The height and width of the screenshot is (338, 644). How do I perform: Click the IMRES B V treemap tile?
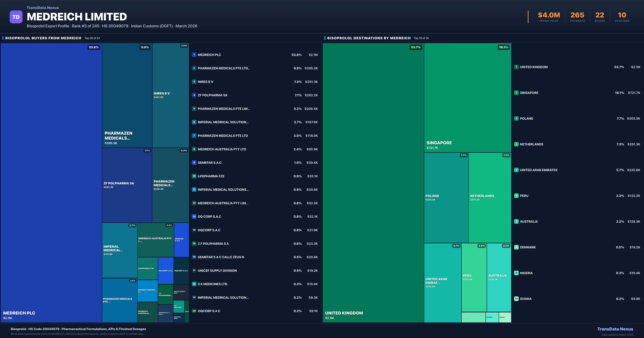(171, 95)
